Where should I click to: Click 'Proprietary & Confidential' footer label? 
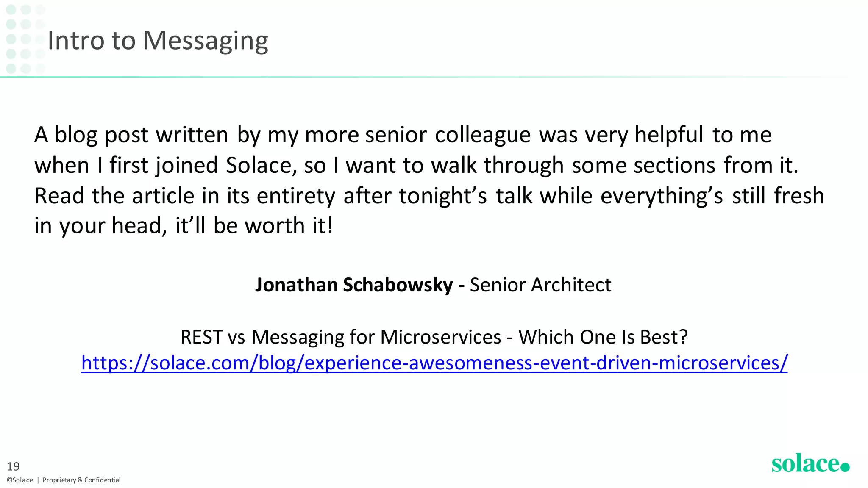click(x=81, y=480)
